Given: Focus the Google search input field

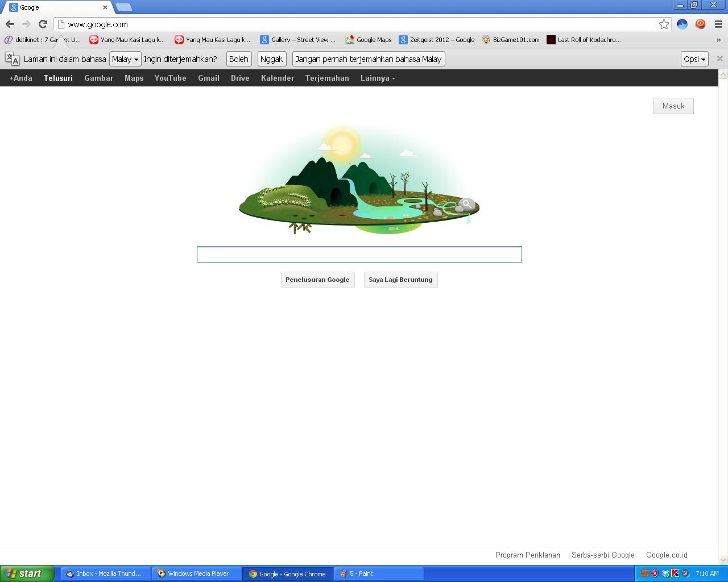Looking at the screenshot, I should pyautogui.click(x=359, y=254).
